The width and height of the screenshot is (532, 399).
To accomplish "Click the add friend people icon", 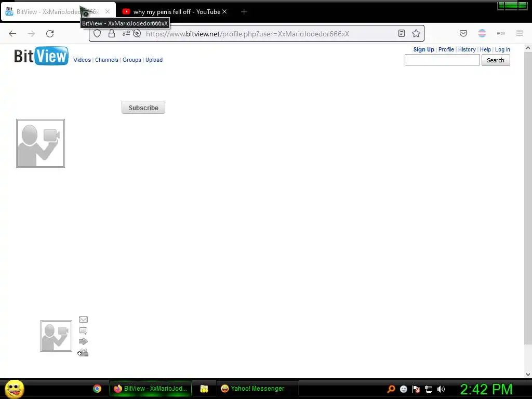I will click(x=83, y=353).
